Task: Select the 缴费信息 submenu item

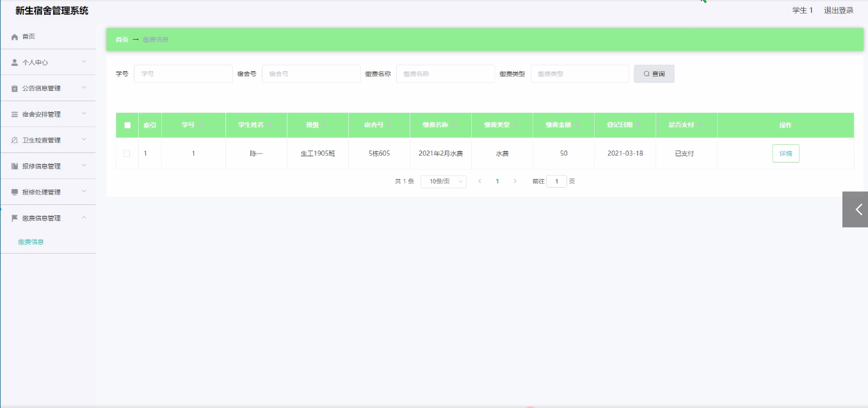Action: pyautogui.click(x=31, y=242)
